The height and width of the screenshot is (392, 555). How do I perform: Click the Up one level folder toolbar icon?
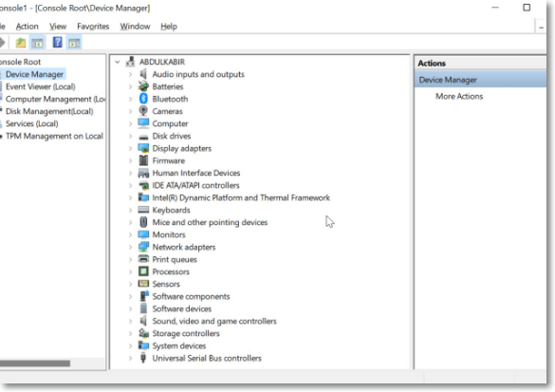coord(21,43)
